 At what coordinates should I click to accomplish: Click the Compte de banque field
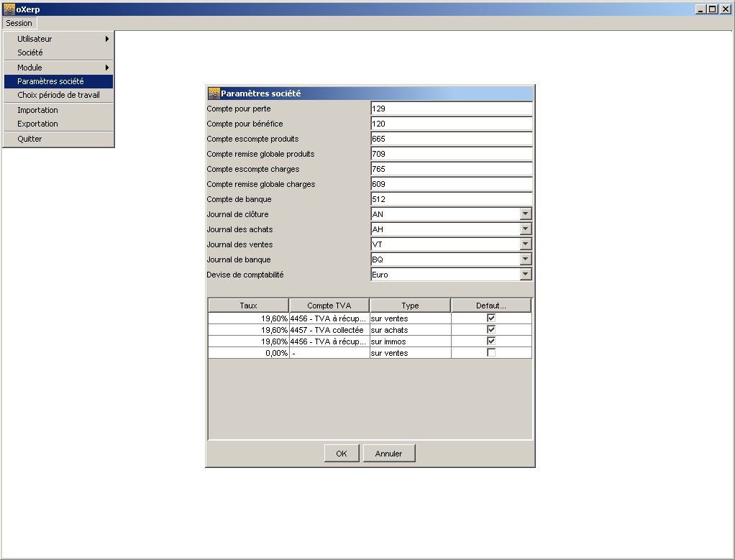[x=452, y=198]
